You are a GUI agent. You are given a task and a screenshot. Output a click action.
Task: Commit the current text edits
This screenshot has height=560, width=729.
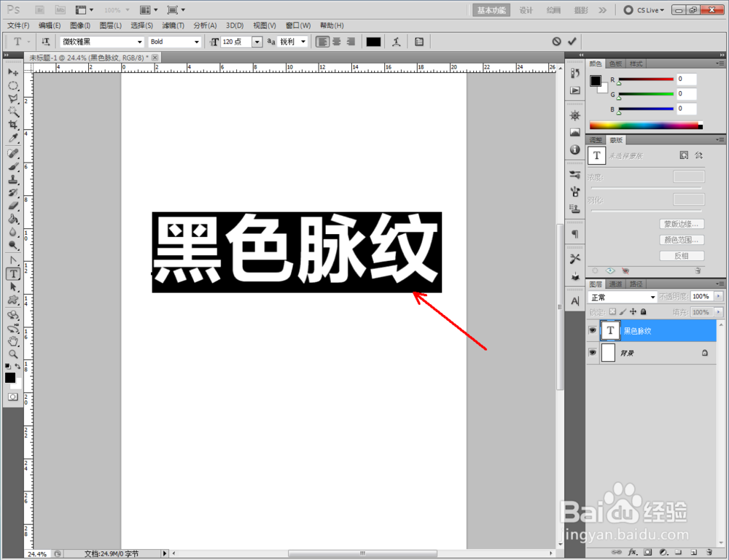572,42
